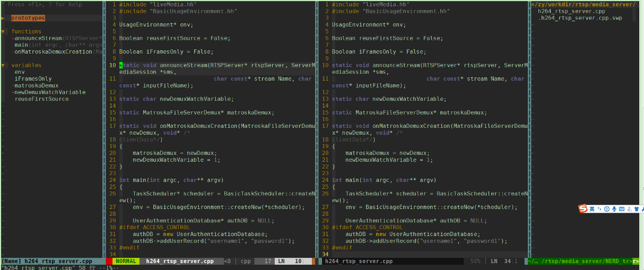Start voice input with microphone icon

point(614,209)
